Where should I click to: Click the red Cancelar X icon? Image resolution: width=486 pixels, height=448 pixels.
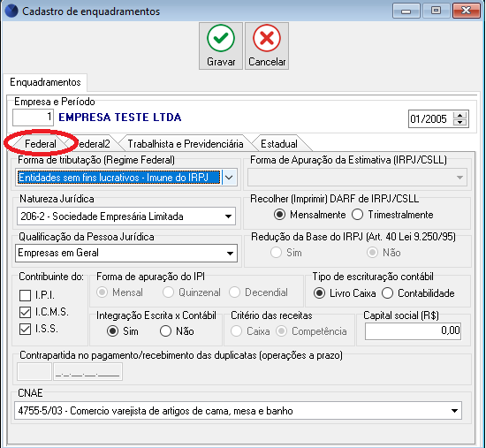(267, 38)
